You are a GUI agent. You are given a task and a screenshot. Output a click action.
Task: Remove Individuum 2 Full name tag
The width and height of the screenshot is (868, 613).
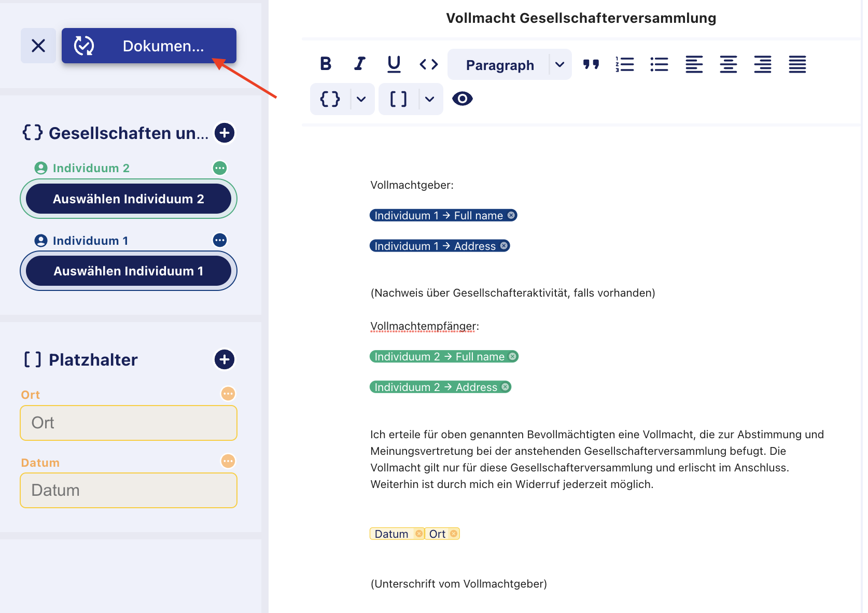512,356
